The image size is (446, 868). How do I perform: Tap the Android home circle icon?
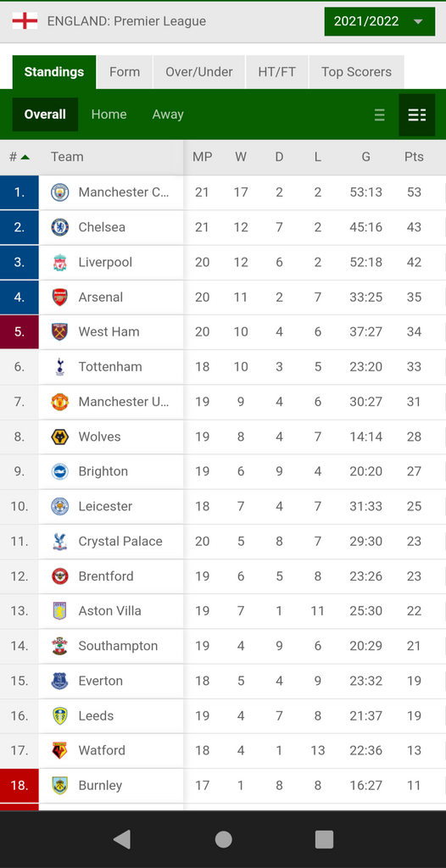[x=223, y=839]
